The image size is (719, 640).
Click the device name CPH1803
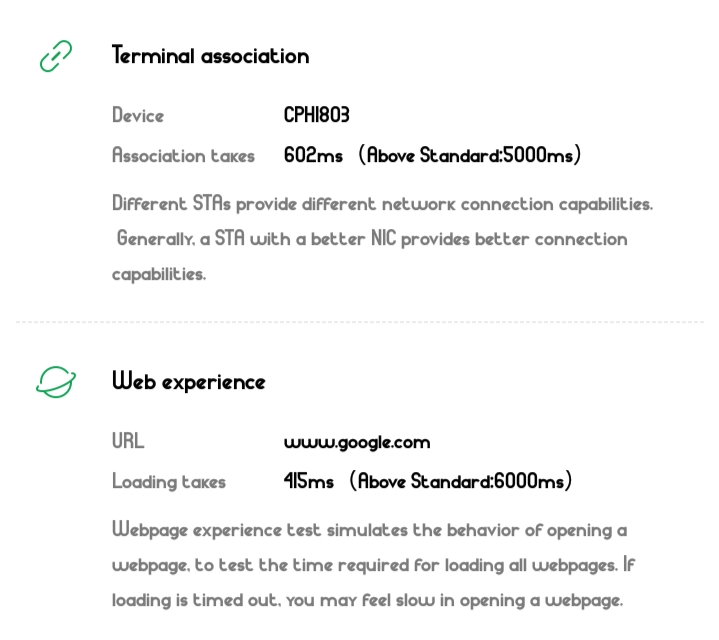(x=316, y=116)
